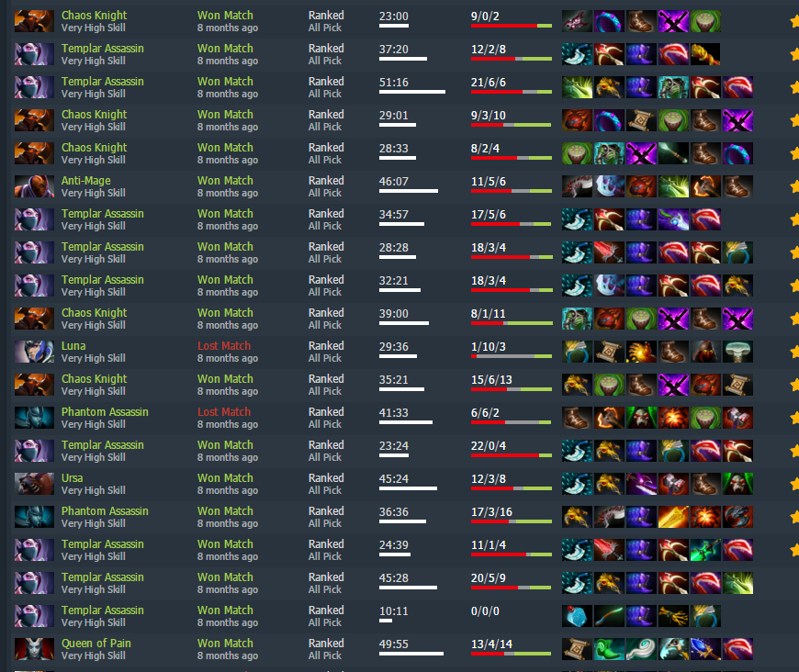Click the Phantom Assassin portrait in the Lost Match row

(34, 418)
